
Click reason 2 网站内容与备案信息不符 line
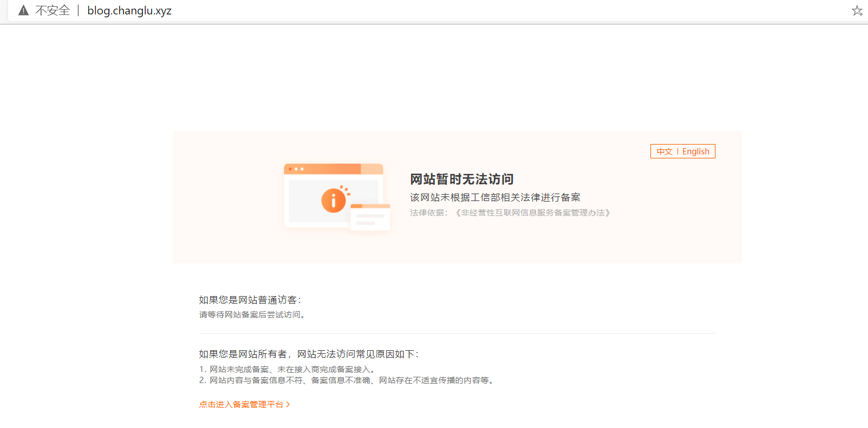click(x=347, y=380)
